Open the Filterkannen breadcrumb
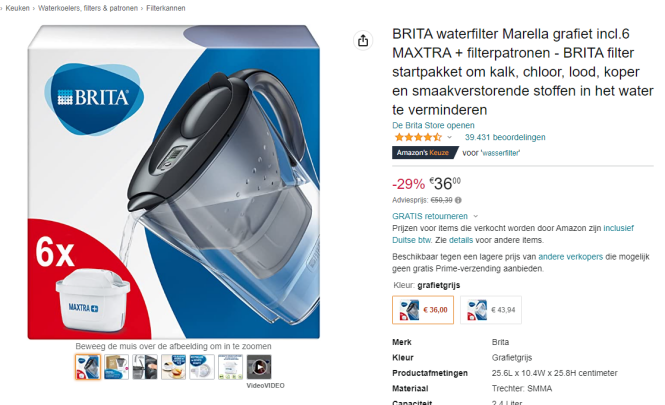Viewport: 665px width, 405px height. point(166,8)
